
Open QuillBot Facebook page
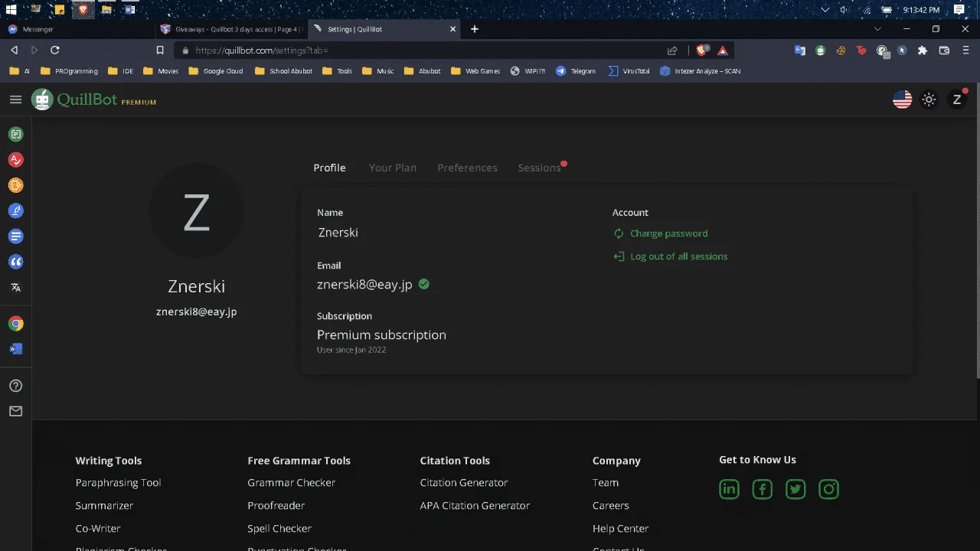tap(763, 489)
